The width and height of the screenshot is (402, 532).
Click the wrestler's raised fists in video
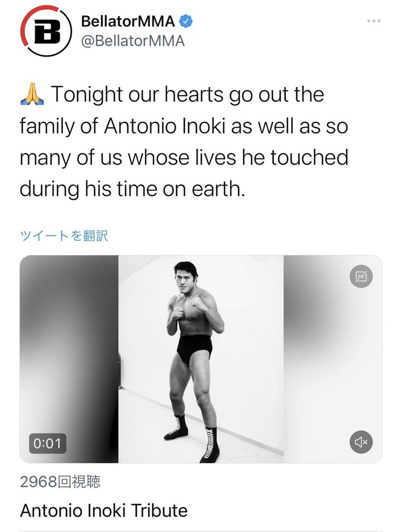click(x=187, y=307)
